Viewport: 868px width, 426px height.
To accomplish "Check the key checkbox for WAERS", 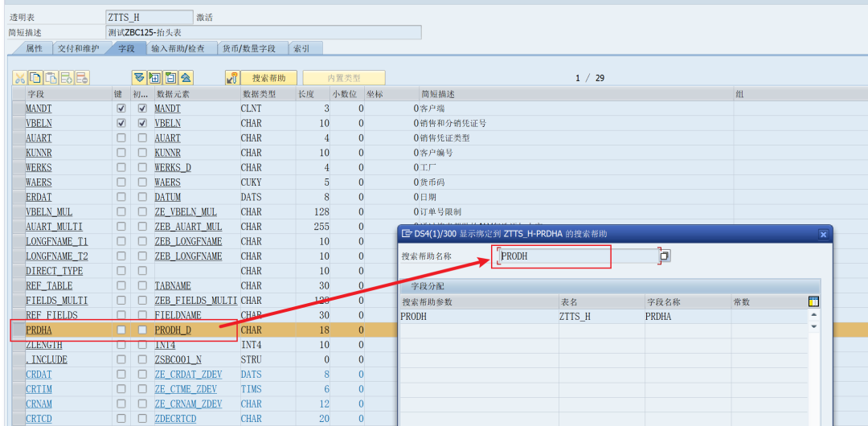I will [x=121, y=182].
